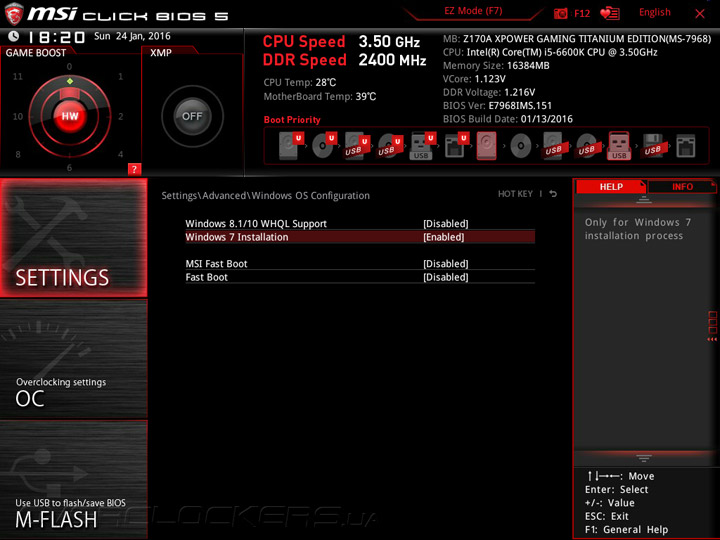
Task: Click the clock icon beside the time
Action: (x=13, y=36)
